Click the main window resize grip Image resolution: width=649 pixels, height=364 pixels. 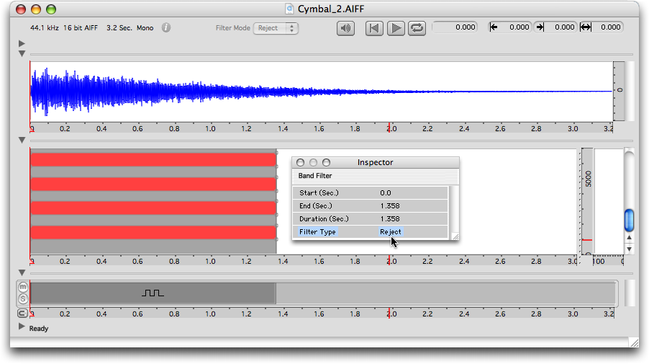[634, 342]
